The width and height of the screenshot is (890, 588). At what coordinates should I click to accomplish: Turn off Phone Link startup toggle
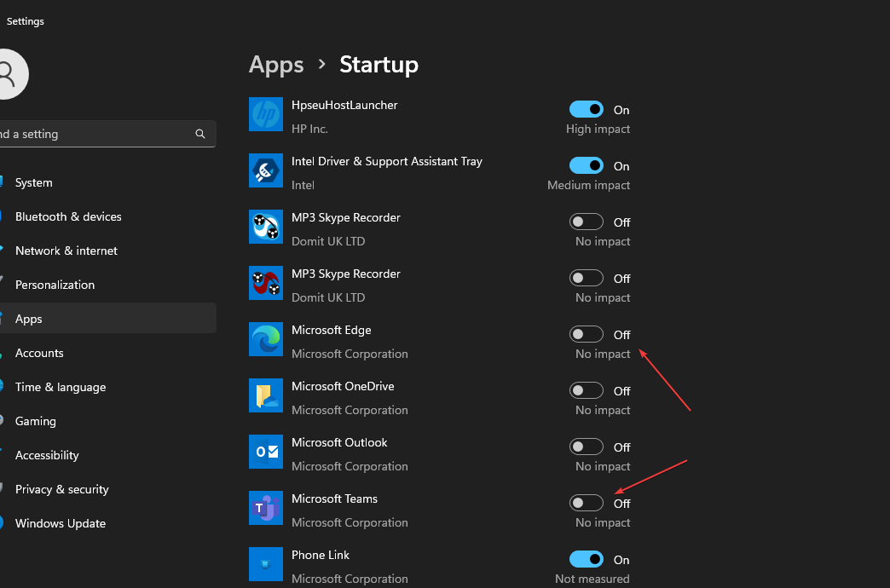pyautogui.click(x=587, y=559)
